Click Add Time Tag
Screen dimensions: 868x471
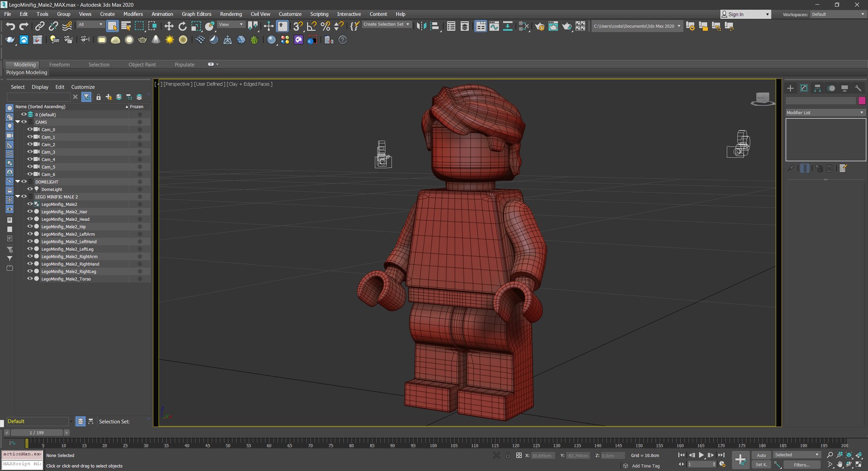646,466
